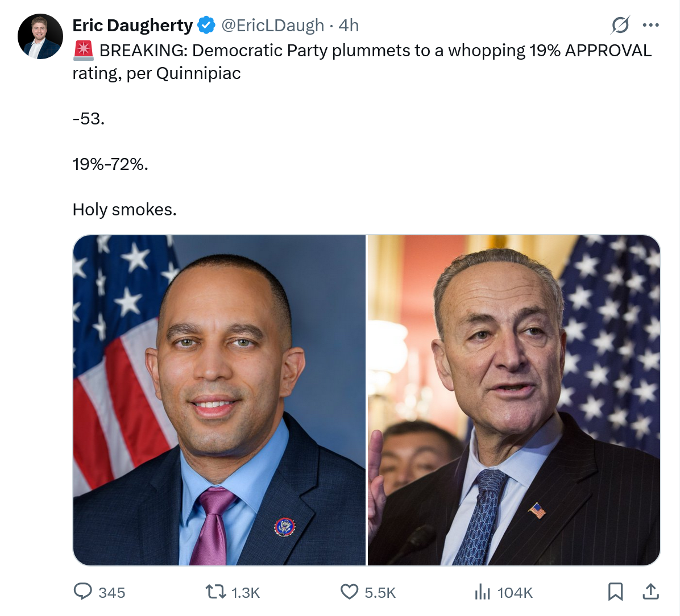Click the 345 replies count
680x616 pixels.
[111, 593]
